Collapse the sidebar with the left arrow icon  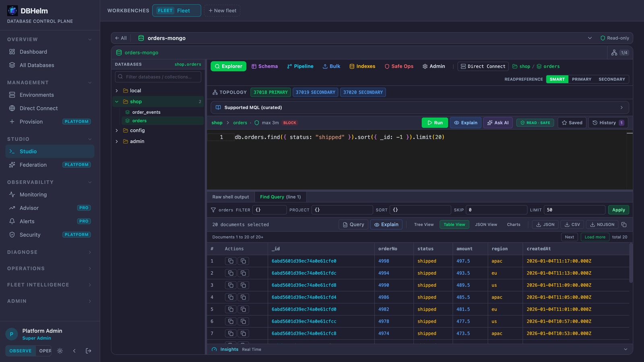click(74, 351)
